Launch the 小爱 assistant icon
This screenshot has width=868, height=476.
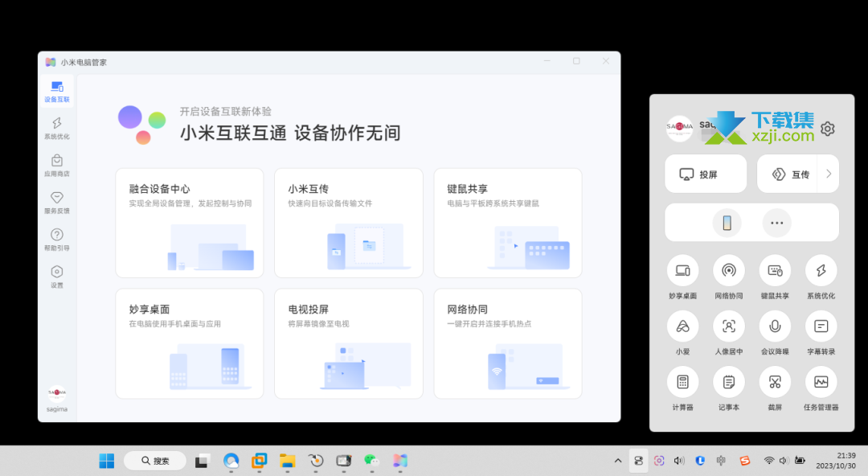pyautogui.click(x=682, y=326)
